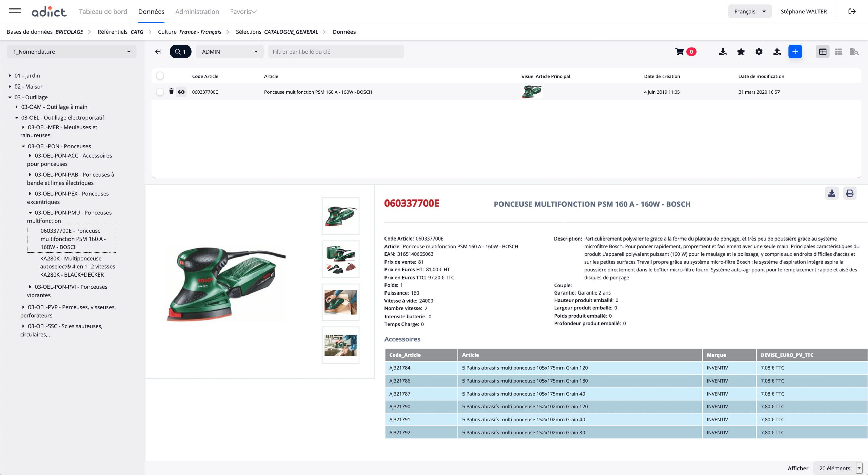Image resolution: width=868 pixels, height=475 pixels.
Task: Click the blue plus add button
Action: [x=795, y=52]
